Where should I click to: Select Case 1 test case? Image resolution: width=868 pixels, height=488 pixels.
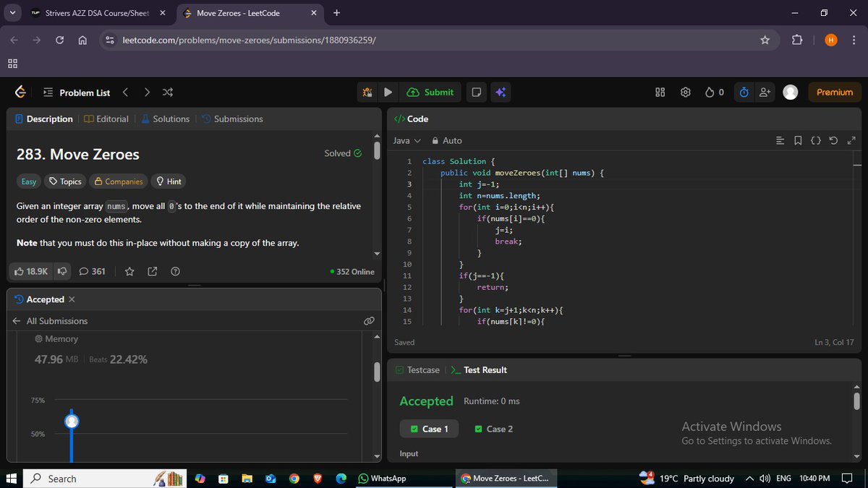pos(429,429)
